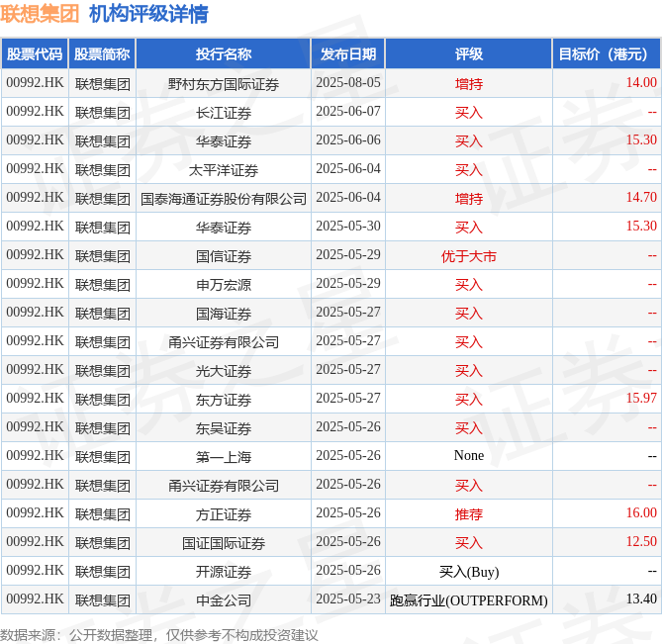This screenshot has height=644, width=662.
Task: Click target price 14.00
Action: click(641, 83)
